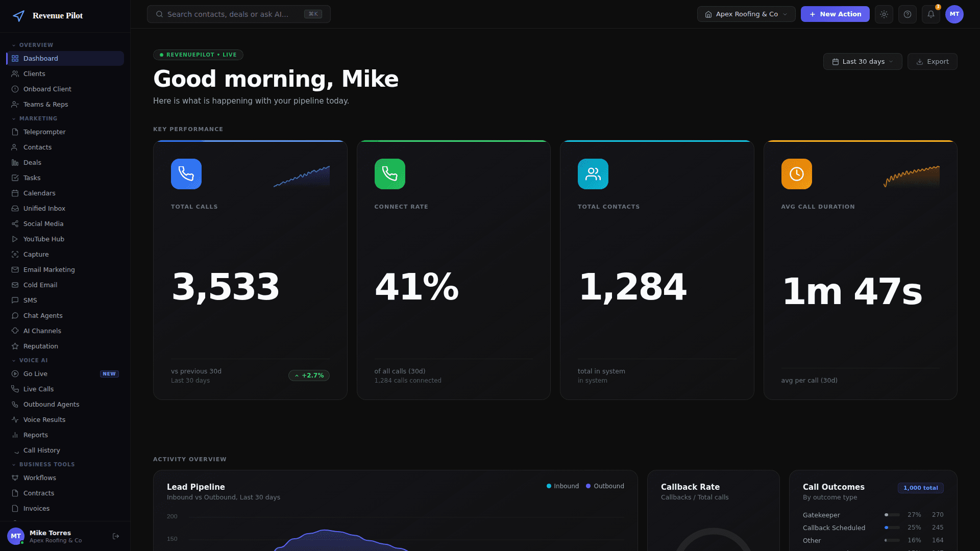This screenshot has height=551, width=980.
Task: Click the green Connect Rate phone icon
Action: [x=390, y=174]
